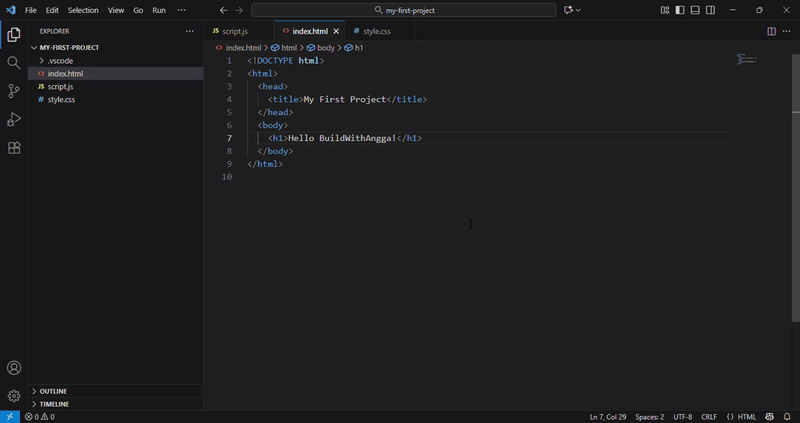Open the Customize Layout icon

[665, 10]
